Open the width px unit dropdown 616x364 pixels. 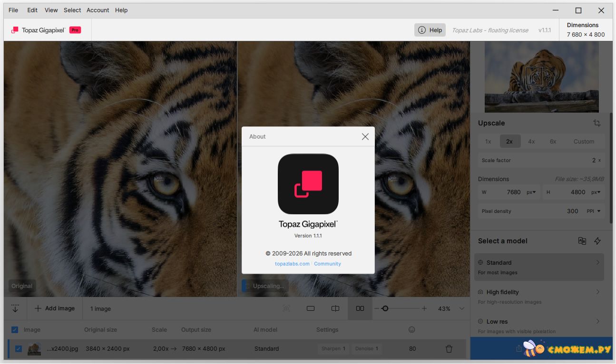531,192
